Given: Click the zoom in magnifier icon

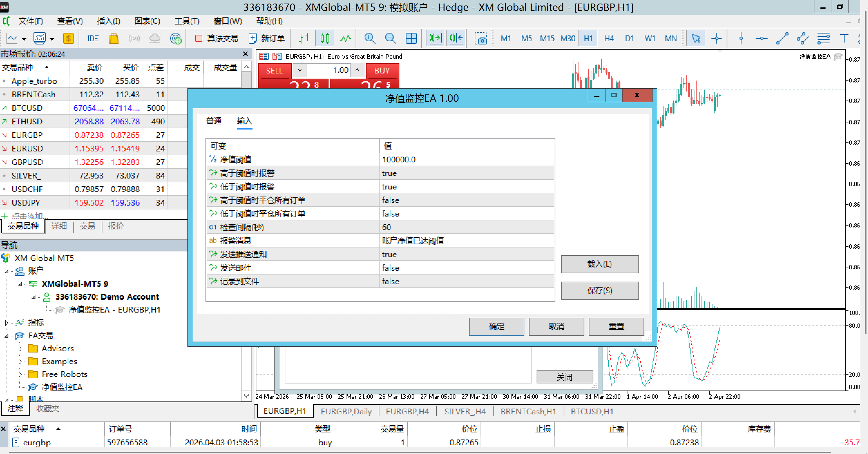Looking at the screenshot, I should tap(370, 38).
